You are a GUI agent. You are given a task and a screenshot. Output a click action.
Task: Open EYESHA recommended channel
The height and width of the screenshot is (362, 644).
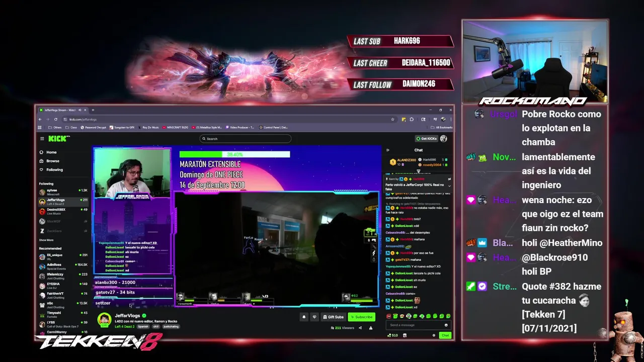(x=63, y=286)
